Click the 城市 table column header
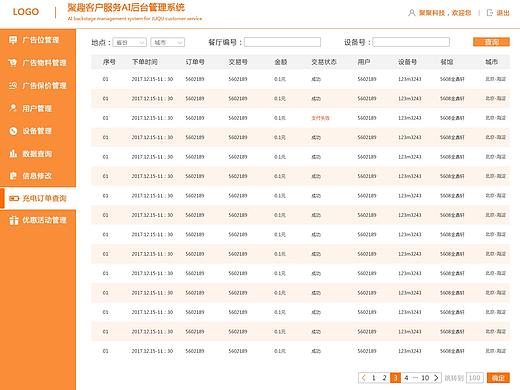The image size is (520, 390). click(492, 62)
